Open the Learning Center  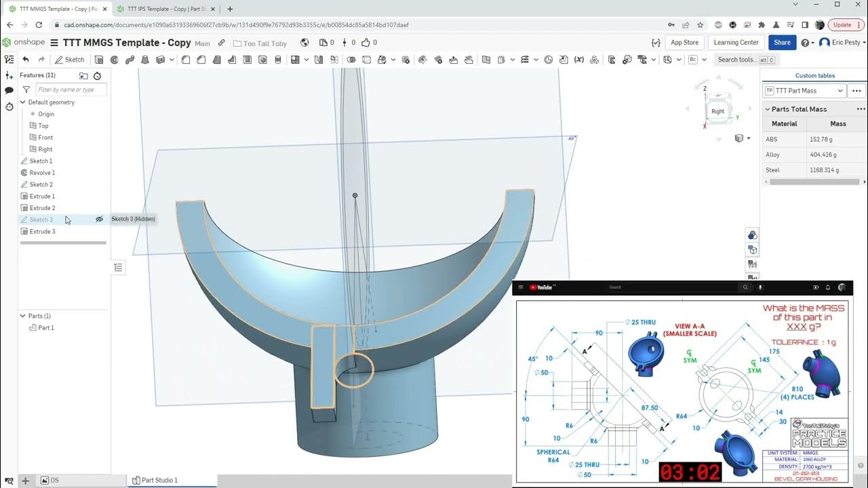736,43
